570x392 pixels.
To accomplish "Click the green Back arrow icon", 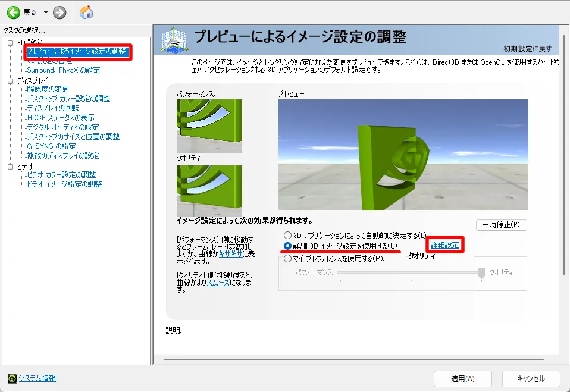I will 13,12.
